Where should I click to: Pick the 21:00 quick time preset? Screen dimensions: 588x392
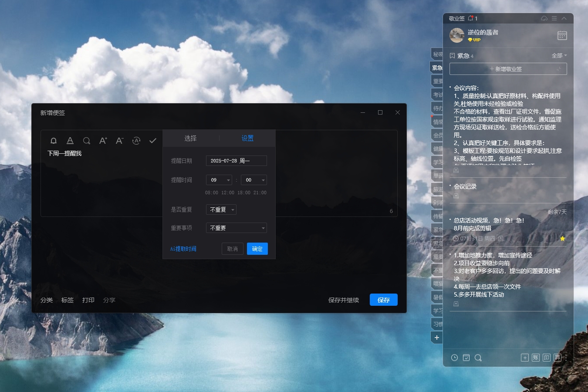pyautogui.click(x=260, y=193)
